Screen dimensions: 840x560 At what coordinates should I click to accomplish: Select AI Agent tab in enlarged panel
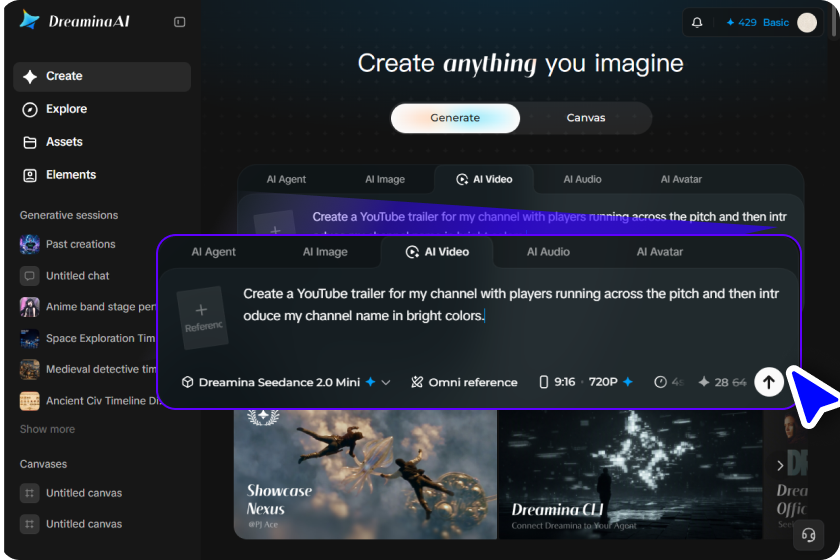213,252
